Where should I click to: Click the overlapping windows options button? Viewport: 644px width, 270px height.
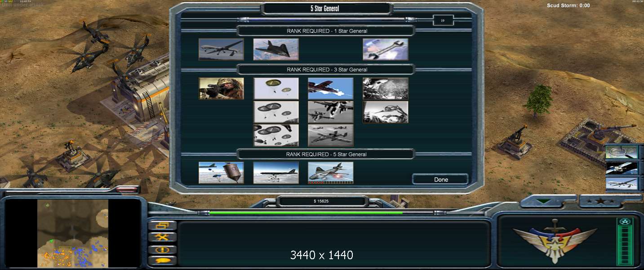click(162, 225)
